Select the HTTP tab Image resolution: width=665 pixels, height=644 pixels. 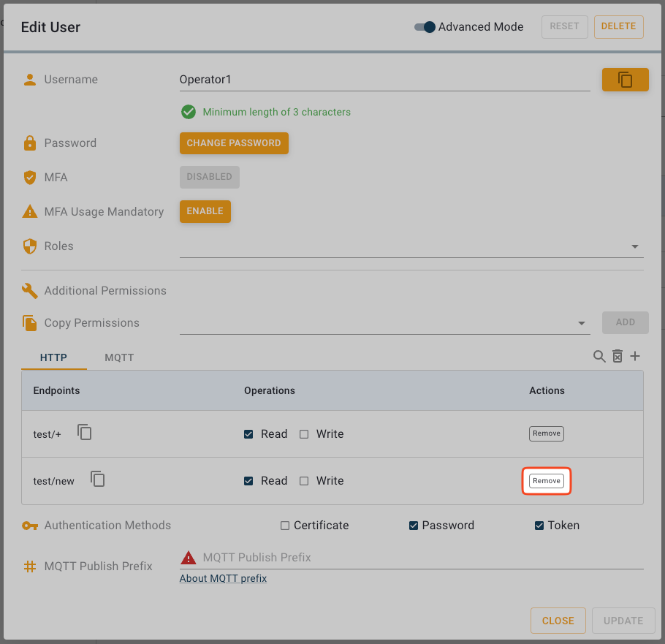(x=53, y=357)
